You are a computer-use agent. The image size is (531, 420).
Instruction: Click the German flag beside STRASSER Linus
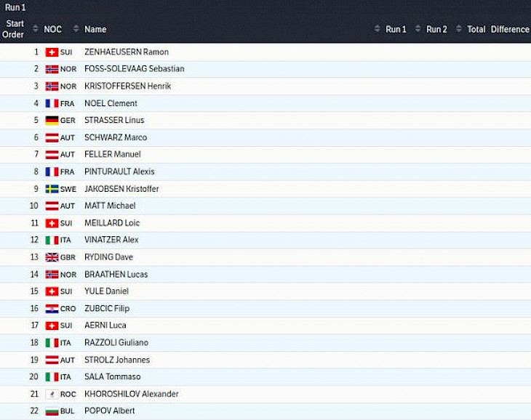[52, 121]
